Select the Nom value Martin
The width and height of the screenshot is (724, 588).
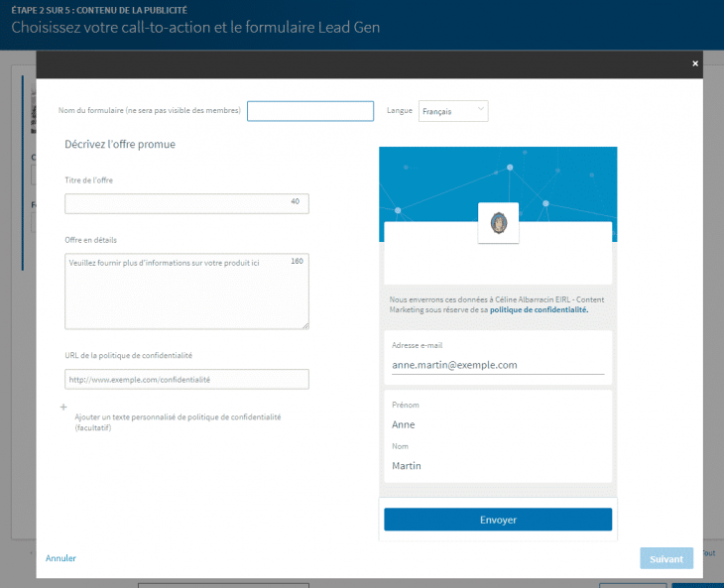[407, 466]
